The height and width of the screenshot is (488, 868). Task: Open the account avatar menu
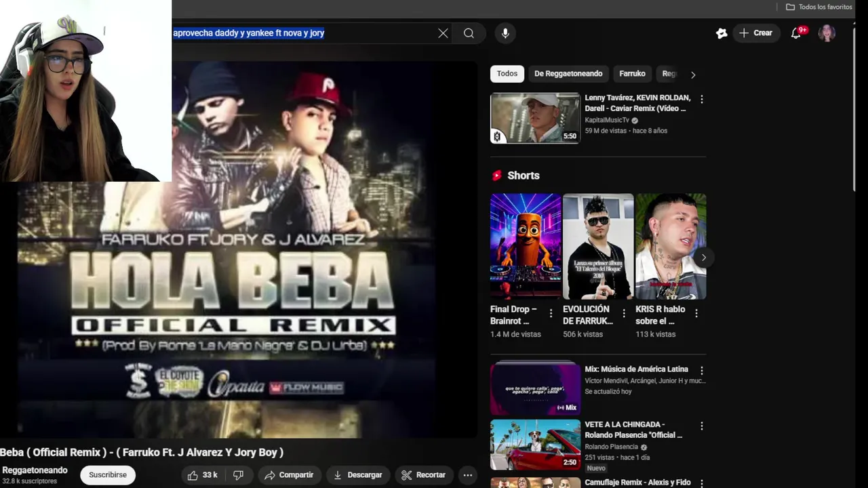click(x=827, y=33)
